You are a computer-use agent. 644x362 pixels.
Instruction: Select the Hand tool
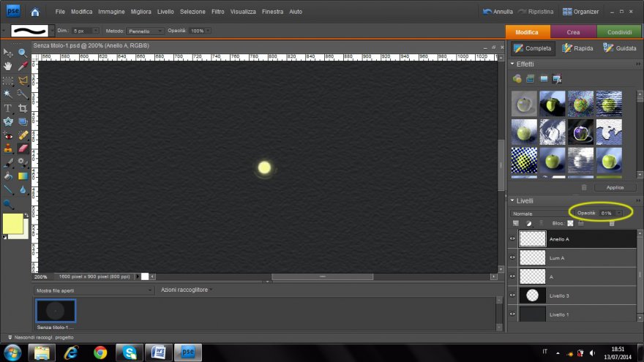8,67
